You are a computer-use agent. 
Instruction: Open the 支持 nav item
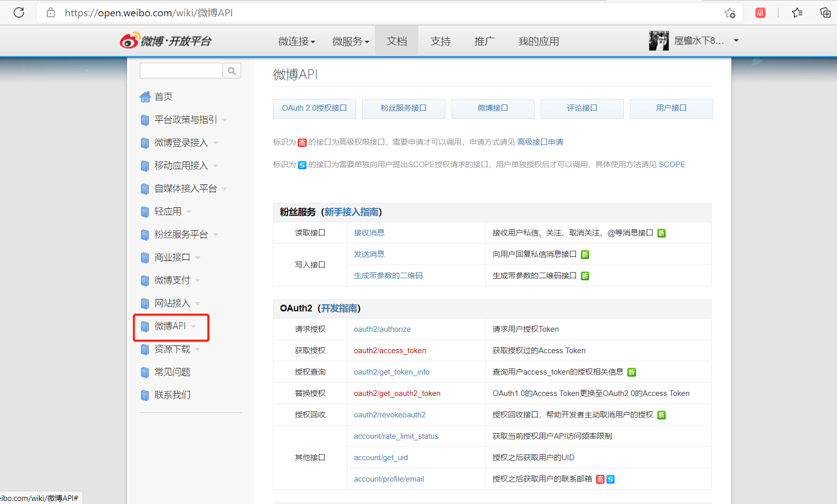[x=441, y=41]
